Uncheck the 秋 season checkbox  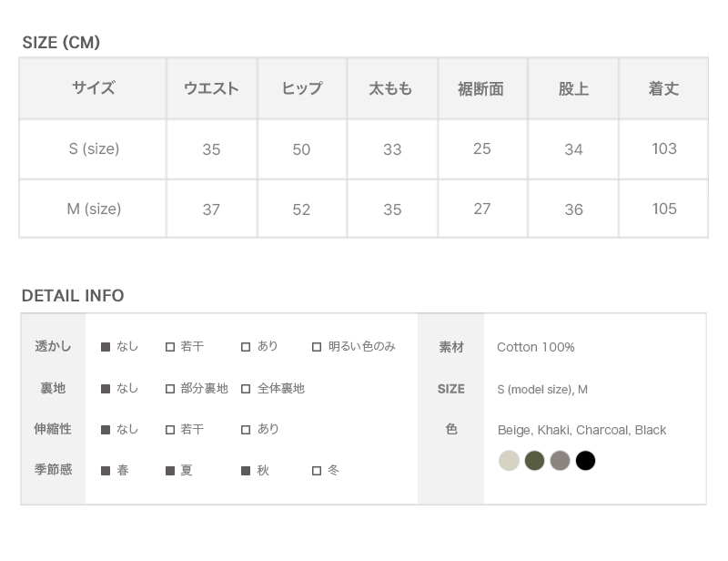(246, 471)
